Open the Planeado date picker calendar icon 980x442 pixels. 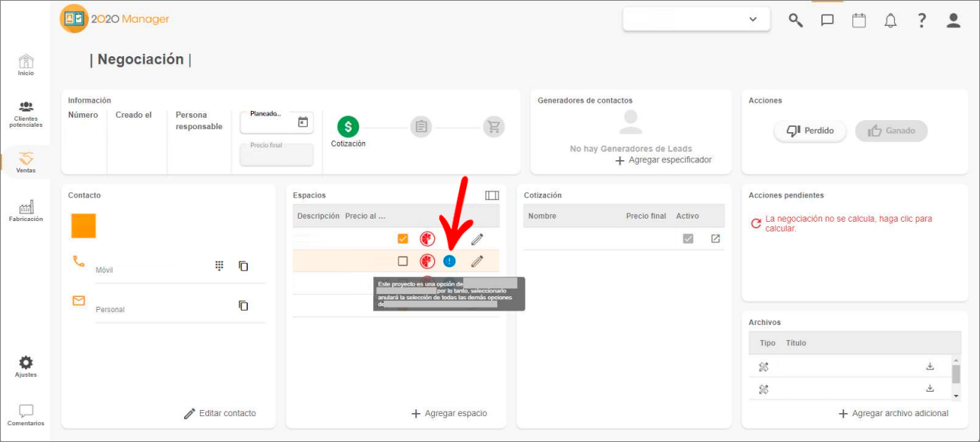(303, 122)
